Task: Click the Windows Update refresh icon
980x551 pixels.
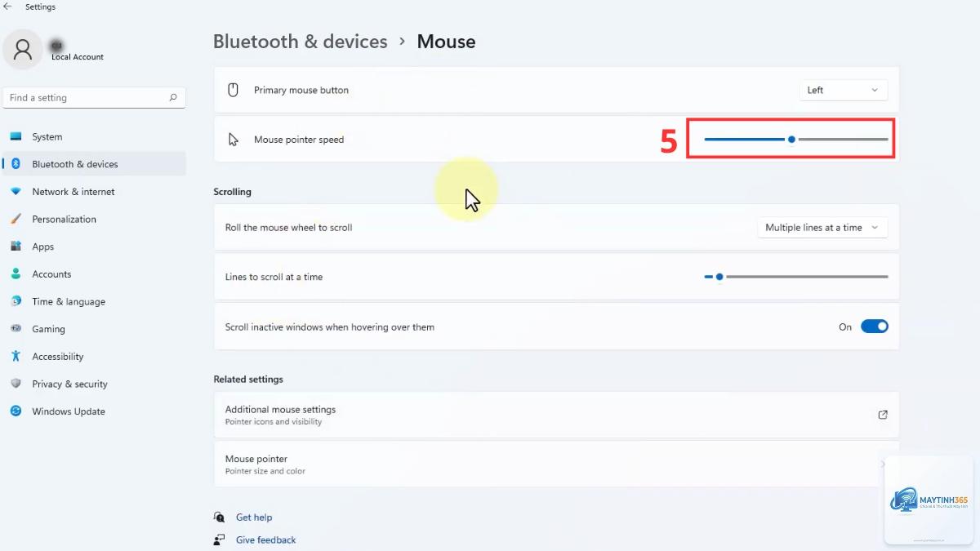Action: point(16,411)
